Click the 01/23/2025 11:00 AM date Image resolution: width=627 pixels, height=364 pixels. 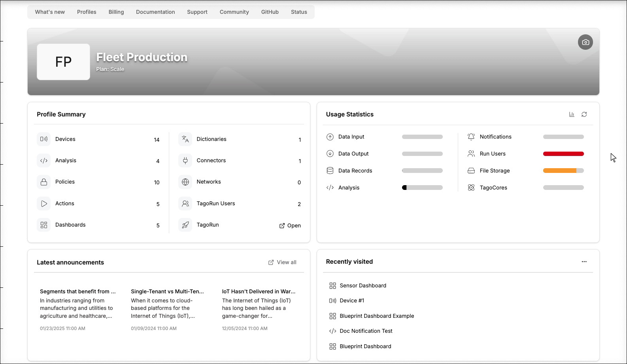coord(62,328)
